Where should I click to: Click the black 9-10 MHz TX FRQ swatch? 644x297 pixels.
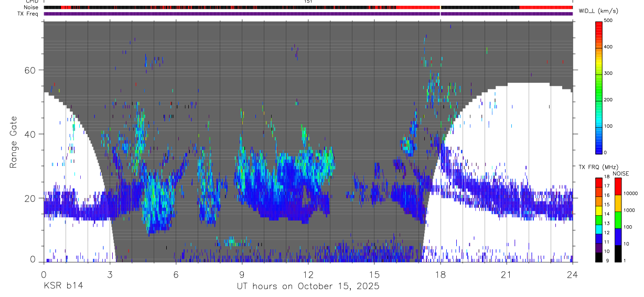[x=599, y=258]
